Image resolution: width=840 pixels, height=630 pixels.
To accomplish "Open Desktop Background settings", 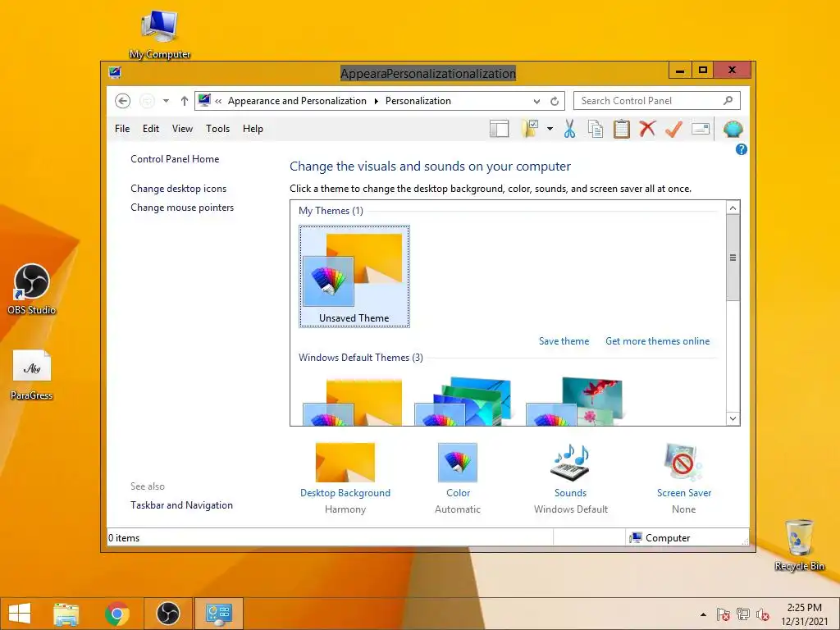I will pos(345,463).
